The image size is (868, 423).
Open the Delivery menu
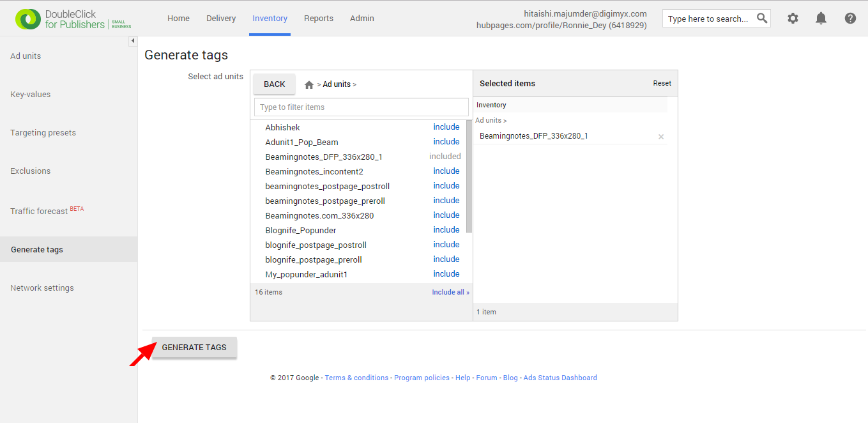tap(221, 18)
